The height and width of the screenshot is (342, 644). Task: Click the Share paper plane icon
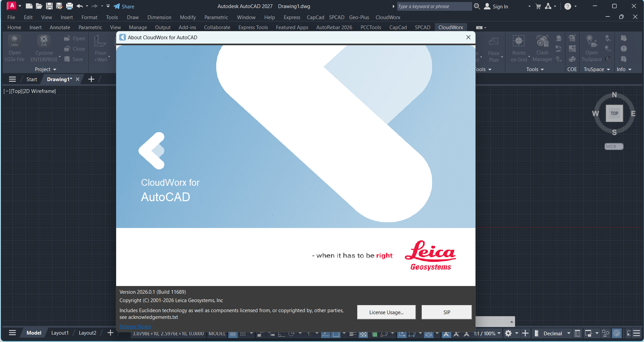(x=117, y=6)
